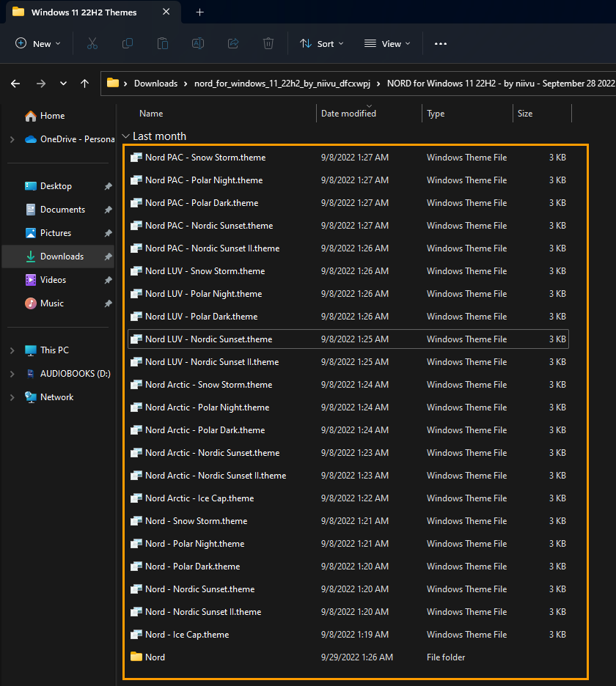Click the Delete trash can icon
Viewport: 616px width, 686px height.
point(268,44)
